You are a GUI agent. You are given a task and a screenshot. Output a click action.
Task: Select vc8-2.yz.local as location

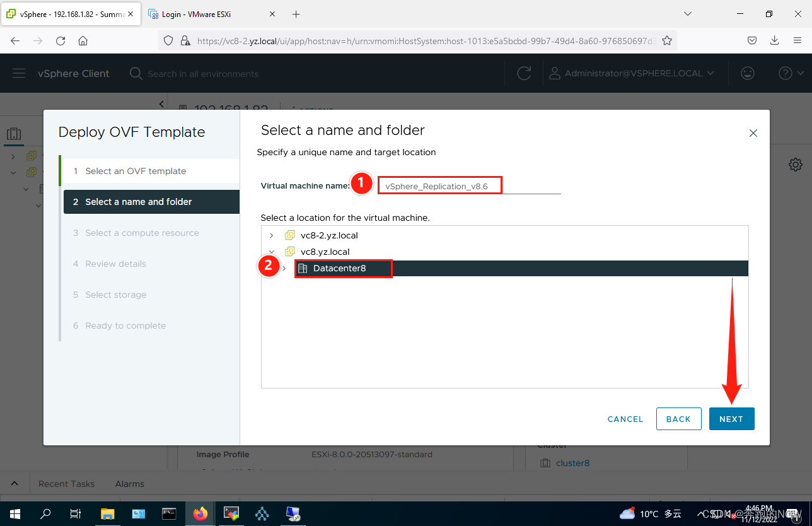click(329, 235)
